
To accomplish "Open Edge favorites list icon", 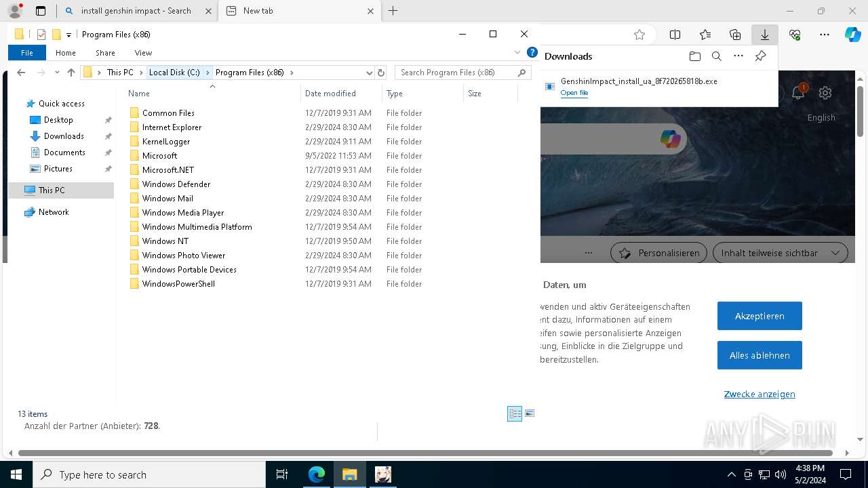I will tap(705, 35).
